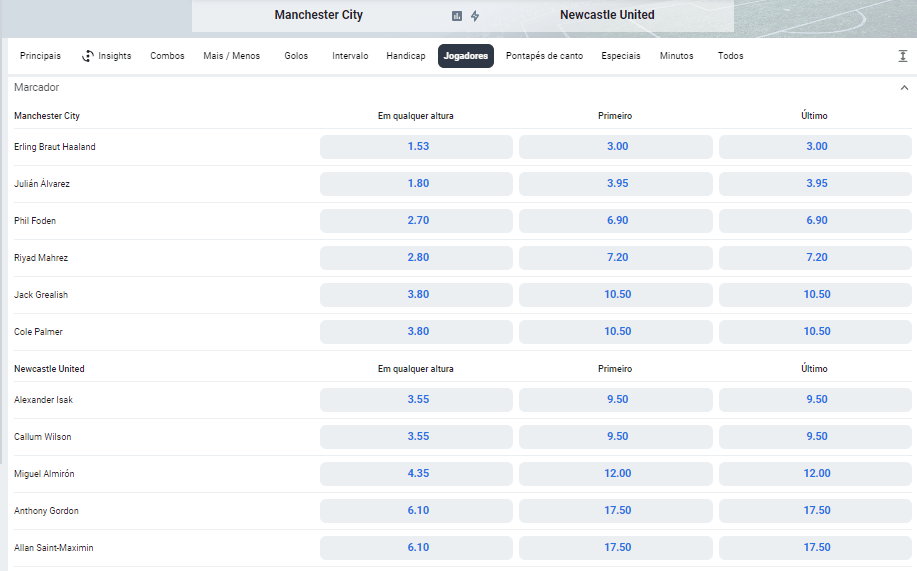Viewport: 917px width, 571px height.
Task: Select Haaland first scorer odds 3.00
Action: click(616, 147)
